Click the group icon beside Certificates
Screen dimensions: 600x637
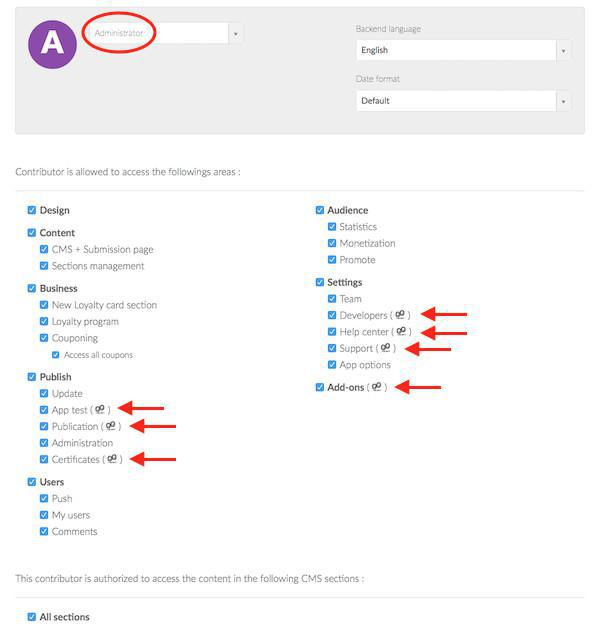[x=113, y=459]
